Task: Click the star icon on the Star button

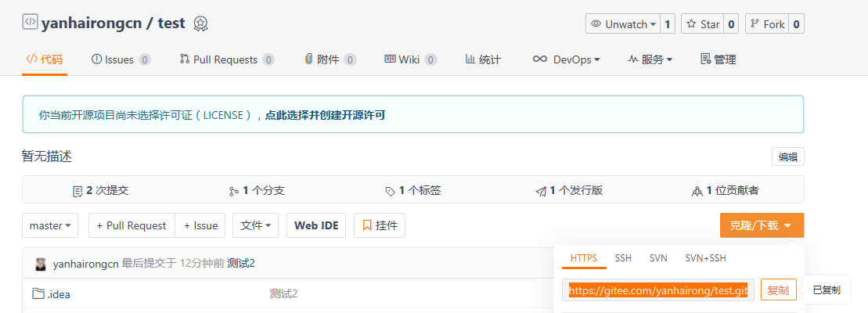Action: click(x=691, y=23)
